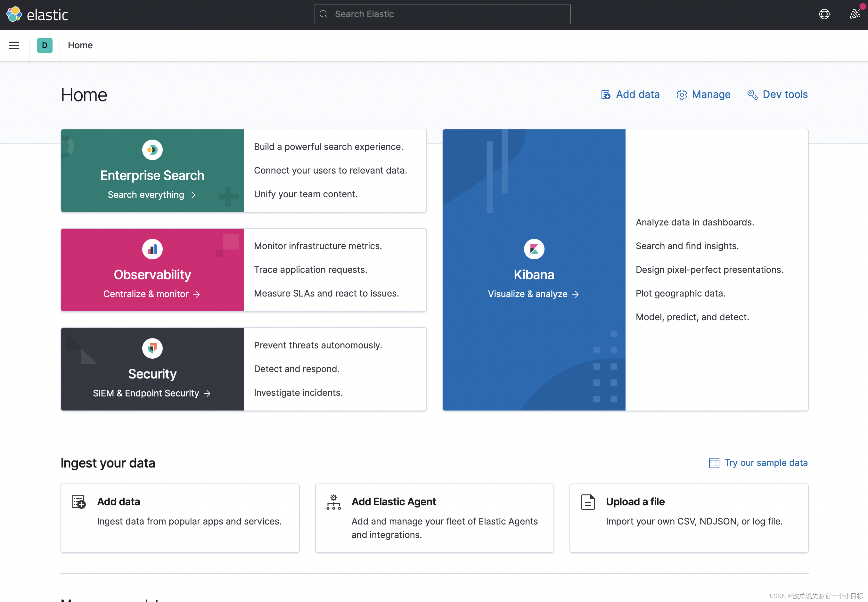868x602 pixels.
Task: Click the Manage gear icon
Action: coord(682,95)
